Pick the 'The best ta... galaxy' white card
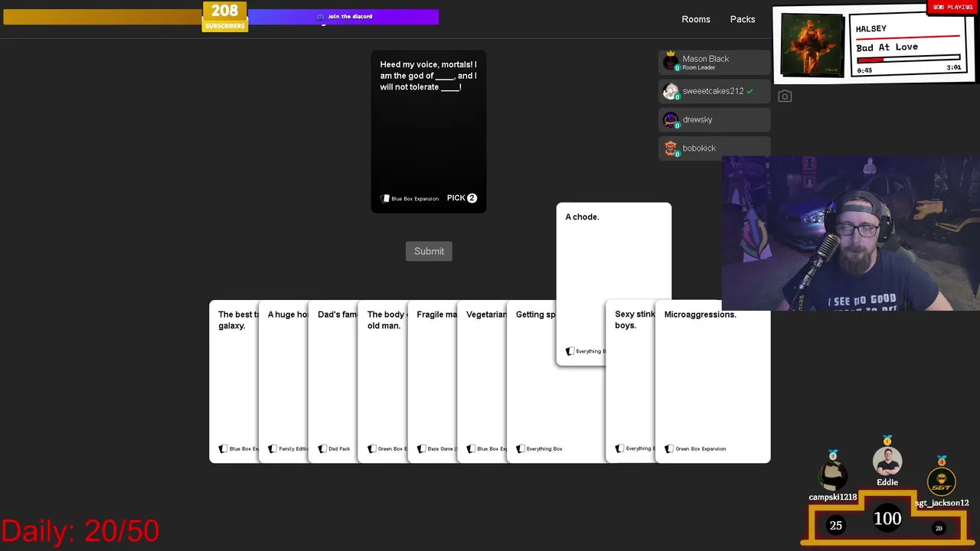 [x=234, y=381]
